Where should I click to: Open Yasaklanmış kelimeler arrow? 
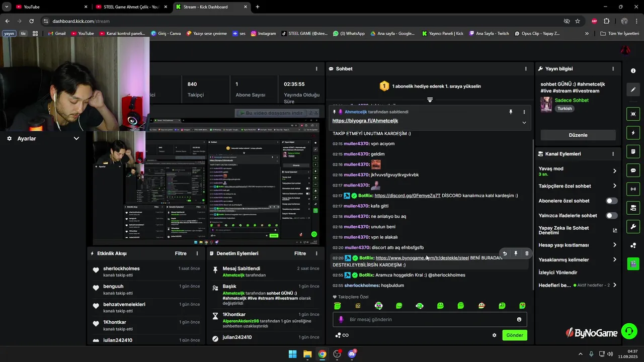coord(614,260)
